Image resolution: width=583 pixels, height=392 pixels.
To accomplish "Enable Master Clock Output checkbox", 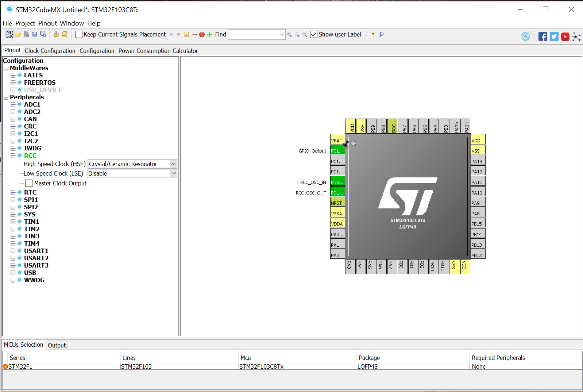I will click(29, 183).
